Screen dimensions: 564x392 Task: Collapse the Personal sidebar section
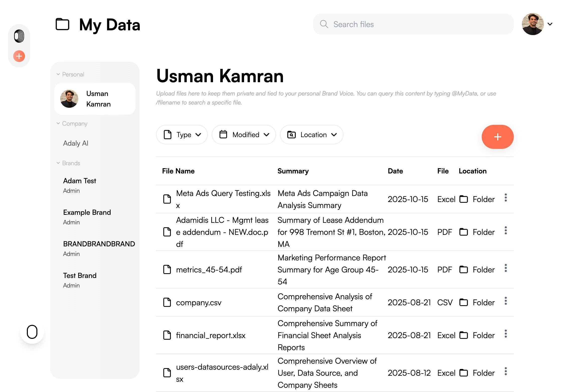[x=58, y=74]
